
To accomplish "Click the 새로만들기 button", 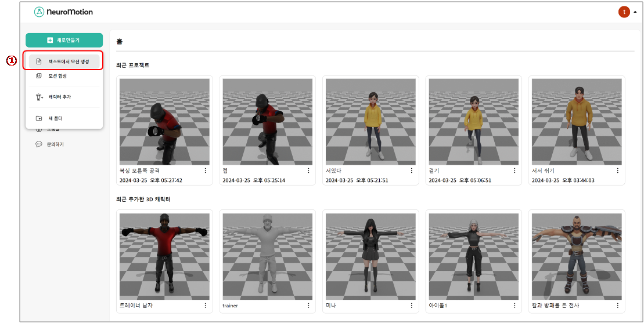I will [x=64, y=40].
